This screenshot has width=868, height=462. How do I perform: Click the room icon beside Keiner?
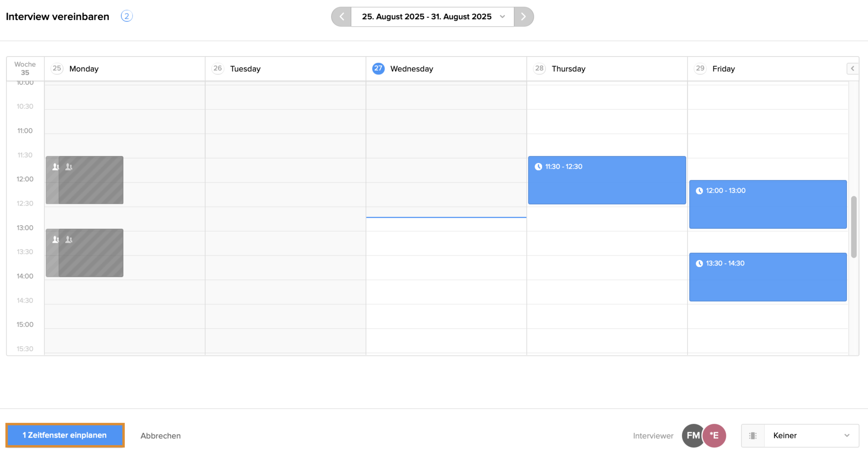753,436
